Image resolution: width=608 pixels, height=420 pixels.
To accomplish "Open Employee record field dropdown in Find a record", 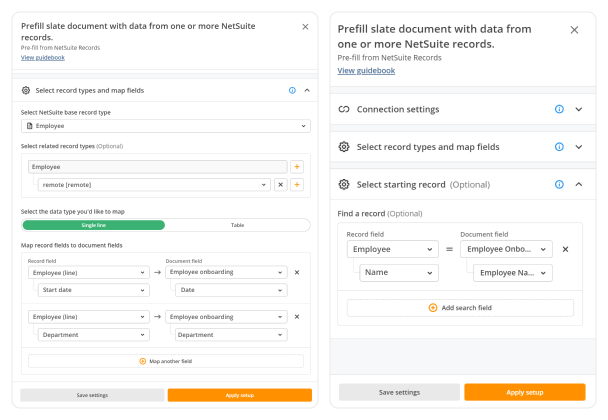I will click(x=393, y=249).
